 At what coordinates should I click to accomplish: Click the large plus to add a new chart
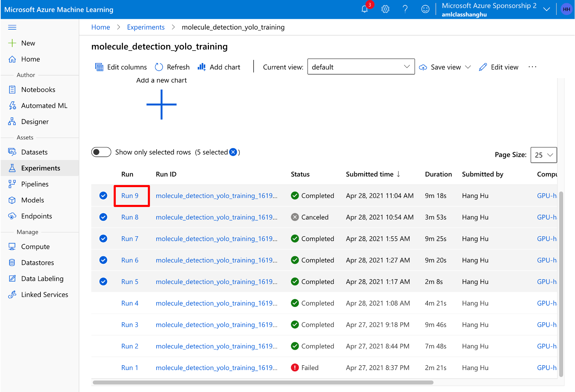(x=161, y=105)
